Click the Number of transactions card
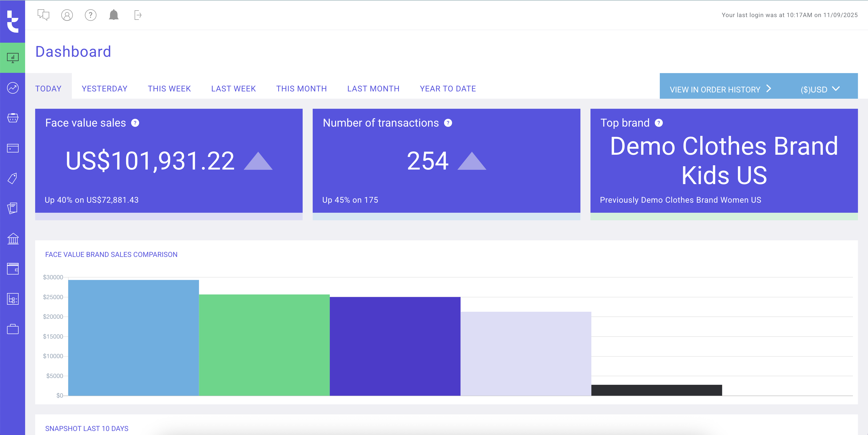The image size is (868, 435). tap(446, 161)
